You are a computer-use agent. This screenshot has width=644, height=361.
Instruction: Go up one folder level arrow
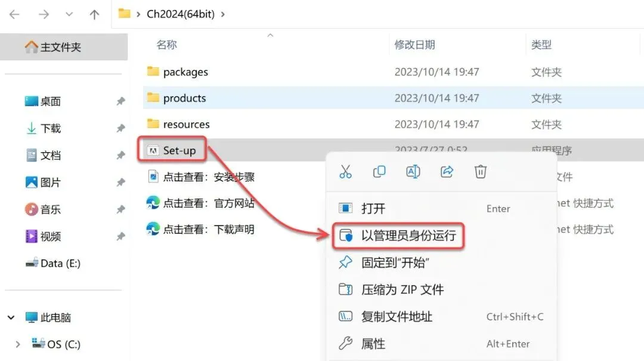coord(94,14)
